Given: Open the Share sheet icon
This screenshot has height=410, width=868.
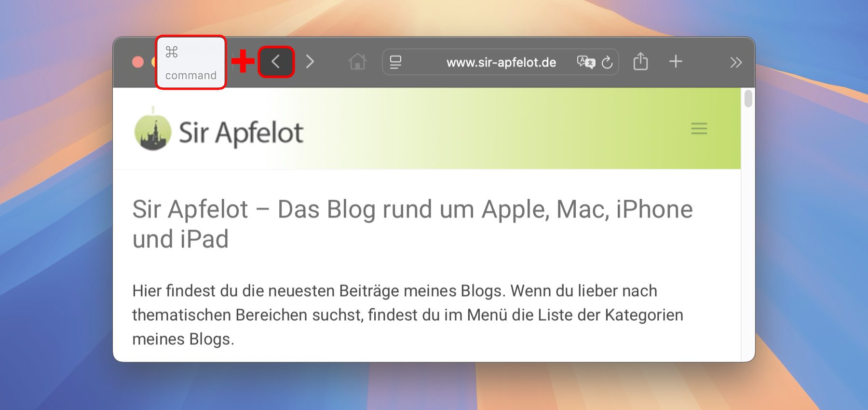Looking at the screenshot, I should point(640,61).
